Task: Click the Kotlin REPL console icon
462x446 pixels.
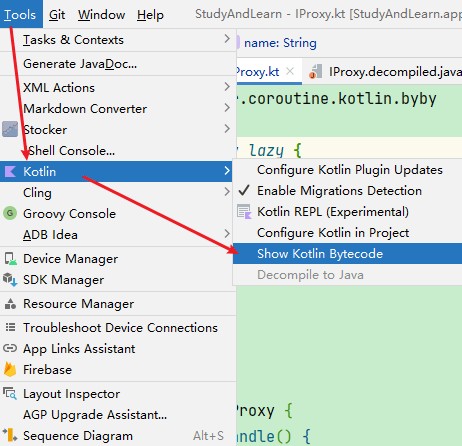Action: [244, 212]
